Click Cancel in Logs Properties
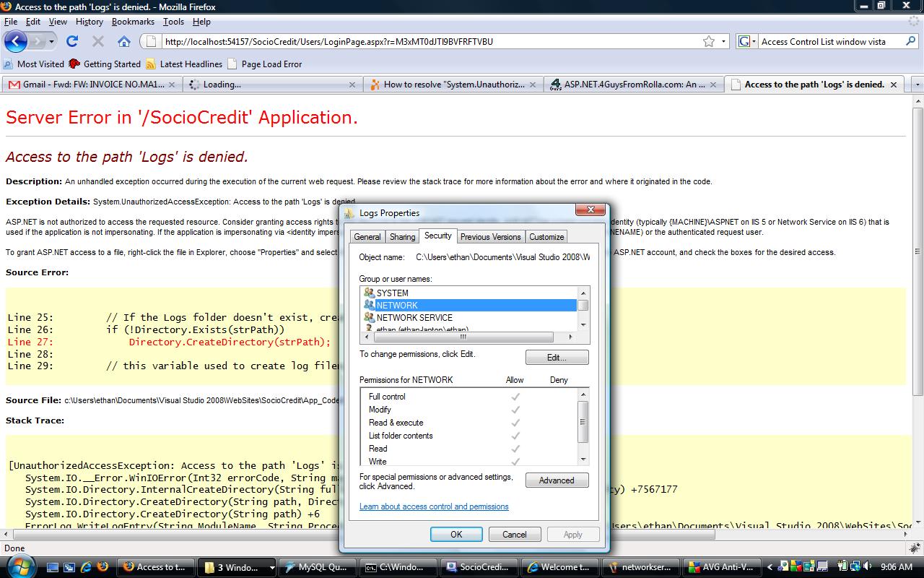 coord(515,535)
